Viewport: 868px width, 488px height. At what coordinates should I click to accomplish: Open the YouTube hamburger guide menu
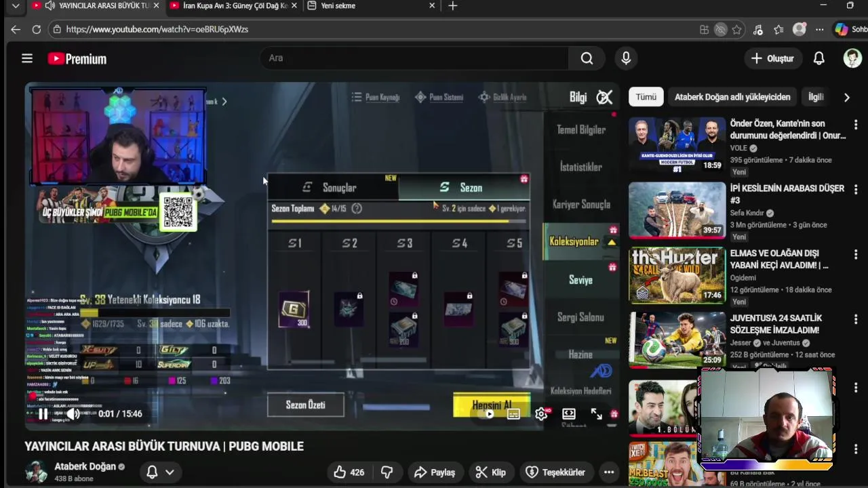click(x=27, y=58)
